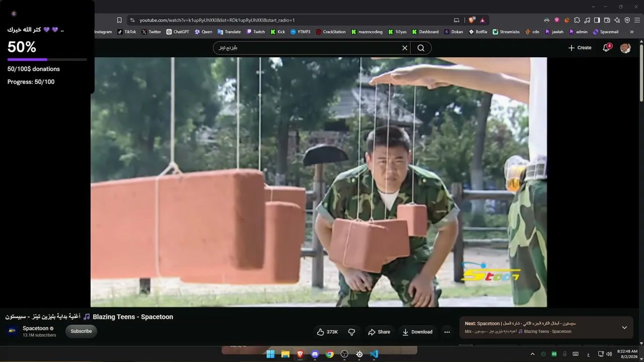Open Google Chrome from the taskbar
This screenshot has height=362, width=644.
[x=330, y=354]
